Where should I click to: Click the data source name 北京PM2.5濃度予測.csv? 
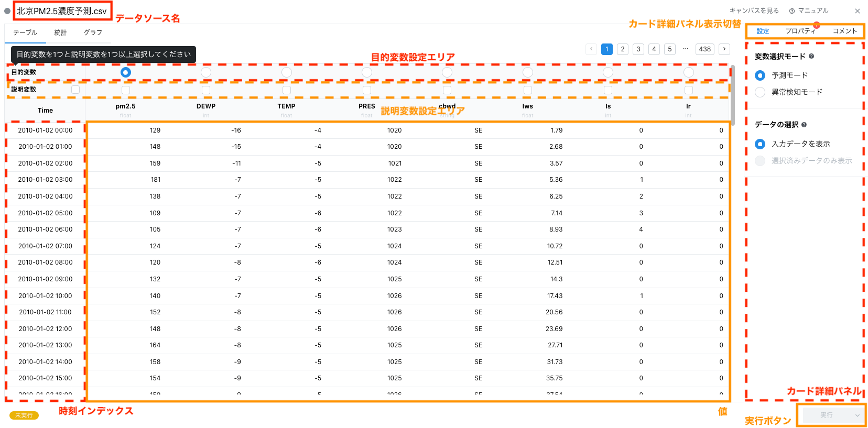click(x=62, y=11)
